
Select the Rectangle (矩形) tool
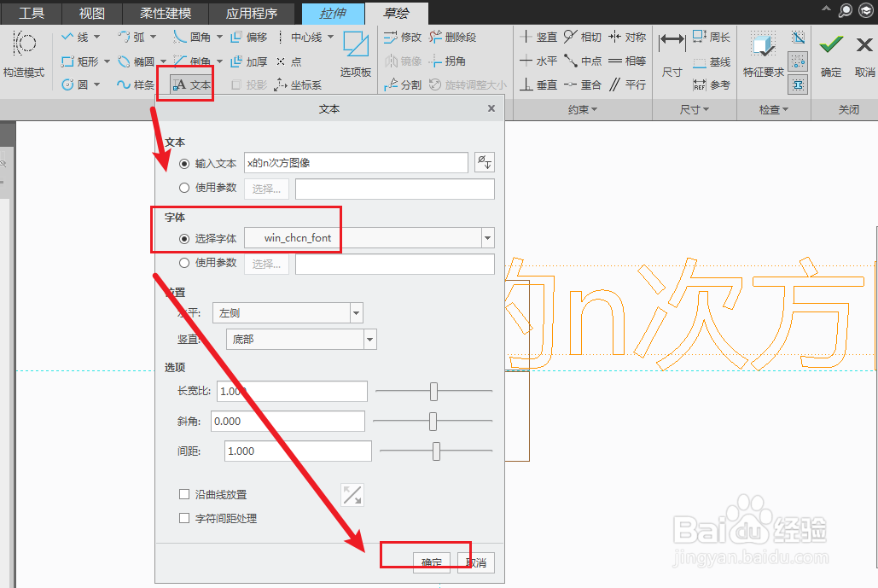click(x=80, y=61)
